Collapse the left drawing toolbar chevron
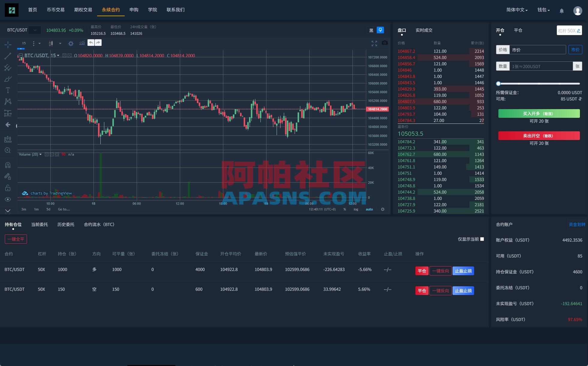Screen dimensions: 588x366 [8, 211]
